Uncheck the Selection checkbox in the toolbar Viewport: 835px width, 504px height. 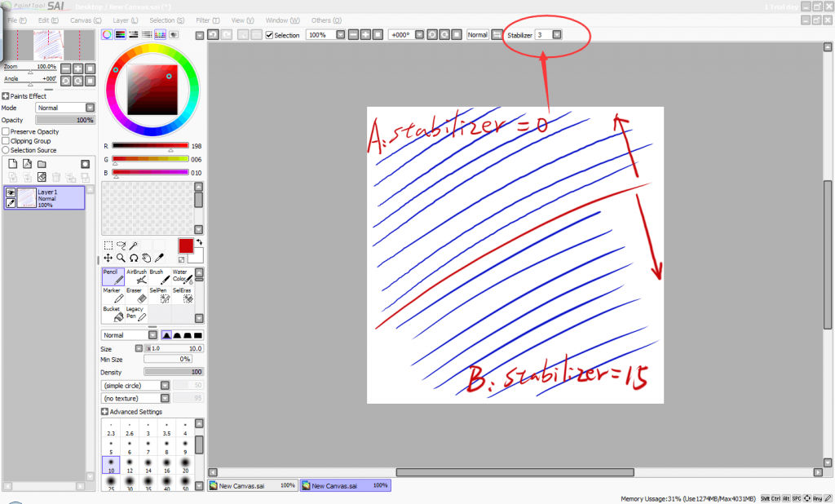[x=269, y=34]
